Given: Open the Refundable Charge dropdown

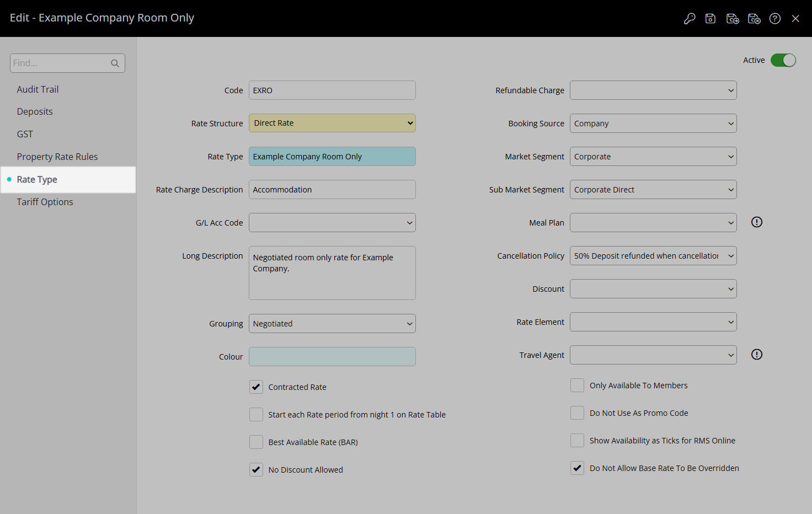Looking at the screenshot, I should click(x=653, y=90).
